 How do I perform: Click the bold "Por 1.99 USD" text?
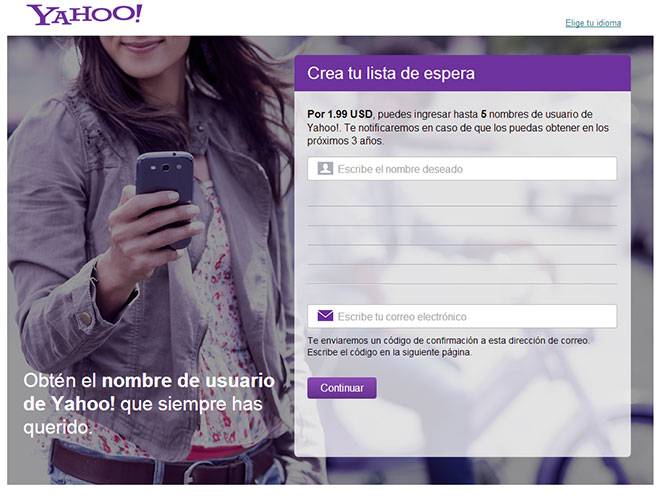pos(340,114)
